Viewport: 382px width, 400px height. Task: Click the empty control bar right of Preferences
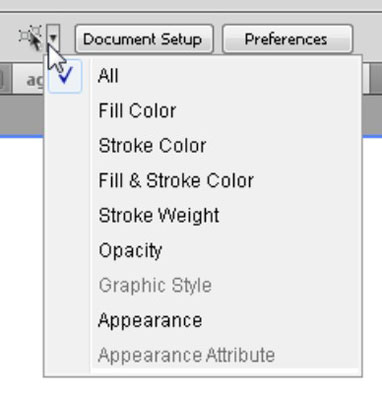[367, 37]
